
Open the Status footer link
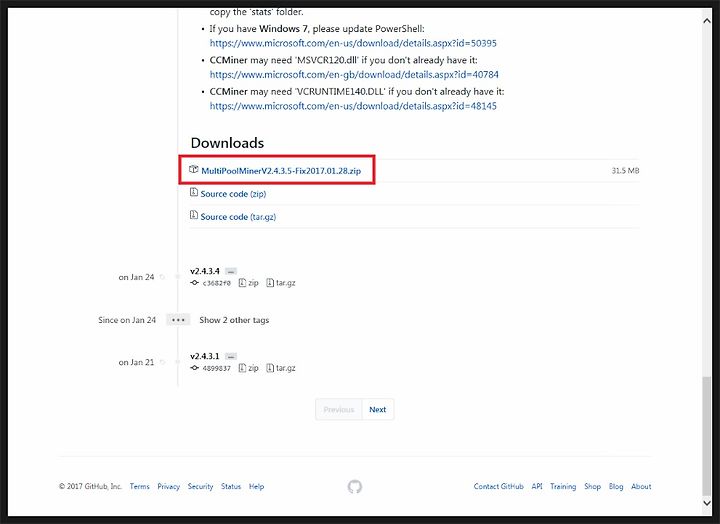pos(231,486)
